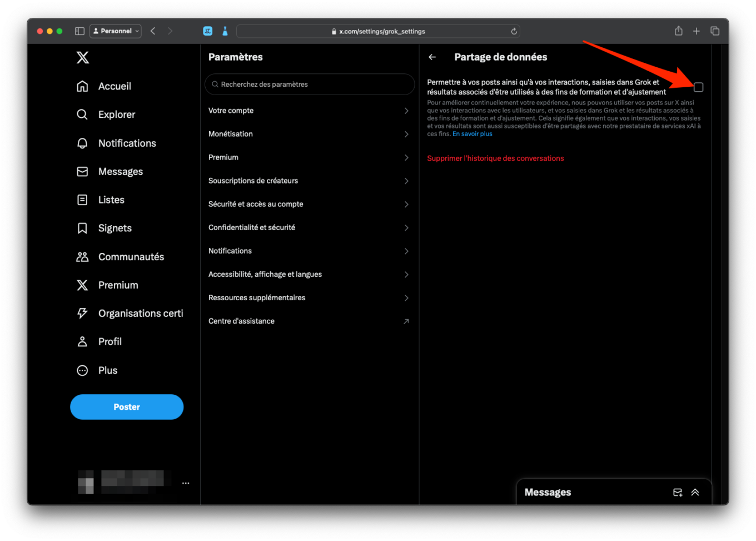Screen dimensions: 756x541
Task: Click the Signets bookmark icon
Action: click(82, 228)
